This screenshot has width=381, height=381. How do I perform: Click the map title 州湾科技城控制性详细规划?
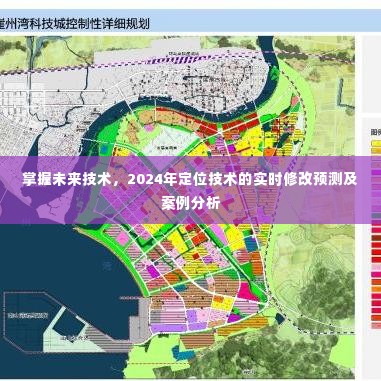(x=75, y=24)
